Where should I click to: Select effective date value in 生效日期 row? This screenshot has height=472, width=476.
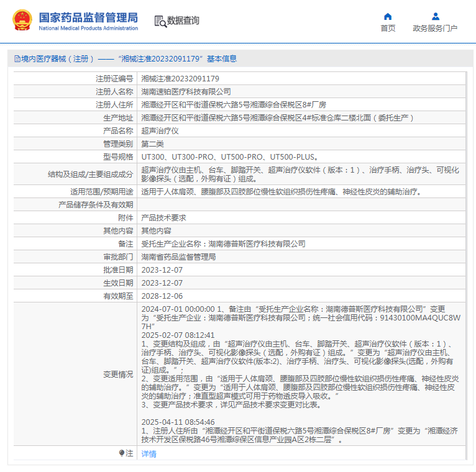coord(162,283)
